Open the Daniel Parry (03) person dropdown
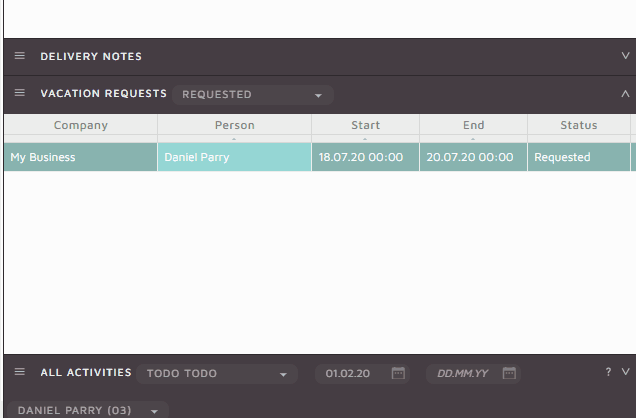This screenshot has height=418, width=636. pos(88,410)
